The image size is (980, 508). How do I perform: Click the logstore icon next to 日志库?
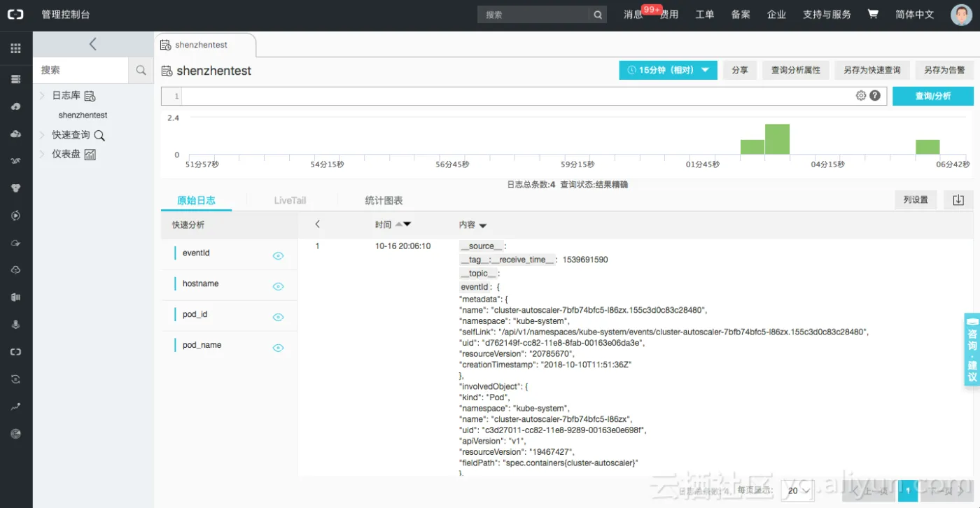90,96
